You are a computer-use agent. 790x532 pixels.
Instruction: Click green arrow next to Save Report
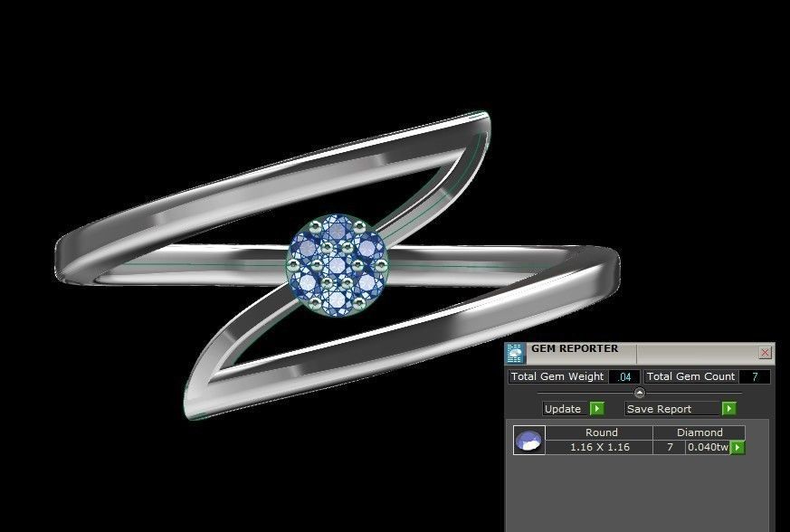[729, 409]
